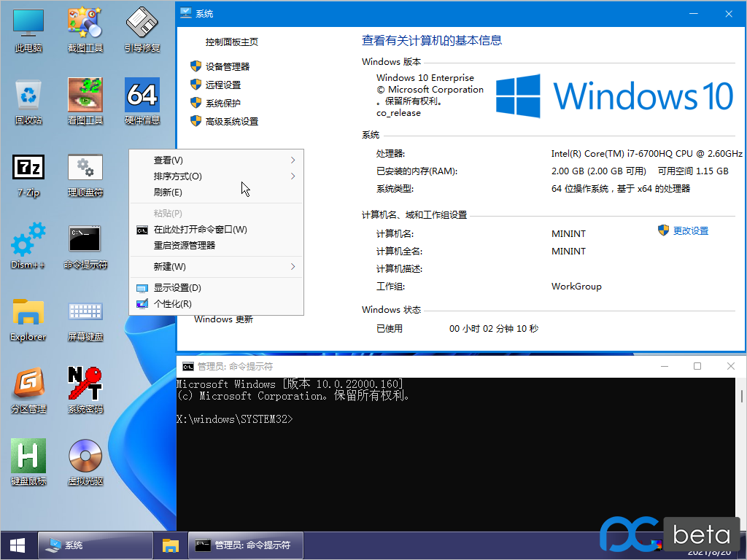Open the 高级系统设置 link
747x560 pixels.
231,122
